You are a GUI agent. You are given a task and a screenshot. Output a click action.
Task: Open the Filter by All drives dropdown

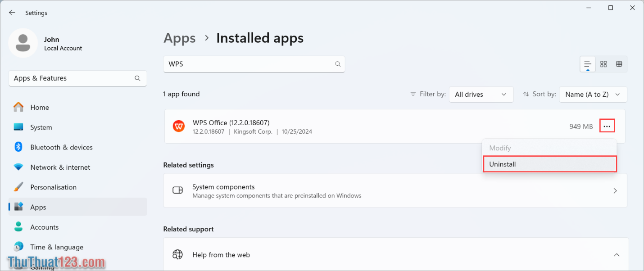point(481,95)
